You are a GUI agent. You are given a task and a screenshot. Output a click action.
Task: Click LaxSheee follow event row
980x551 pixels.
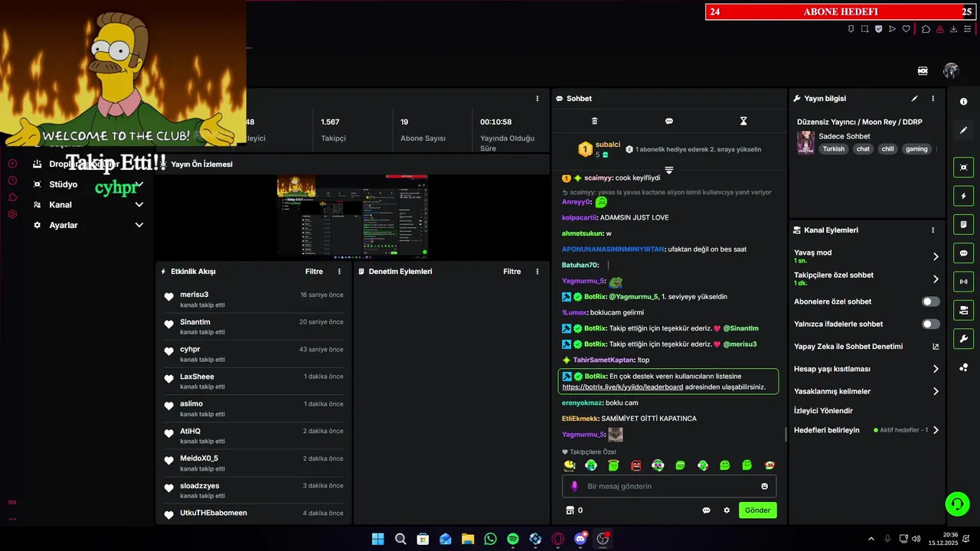tap(253, 381)
